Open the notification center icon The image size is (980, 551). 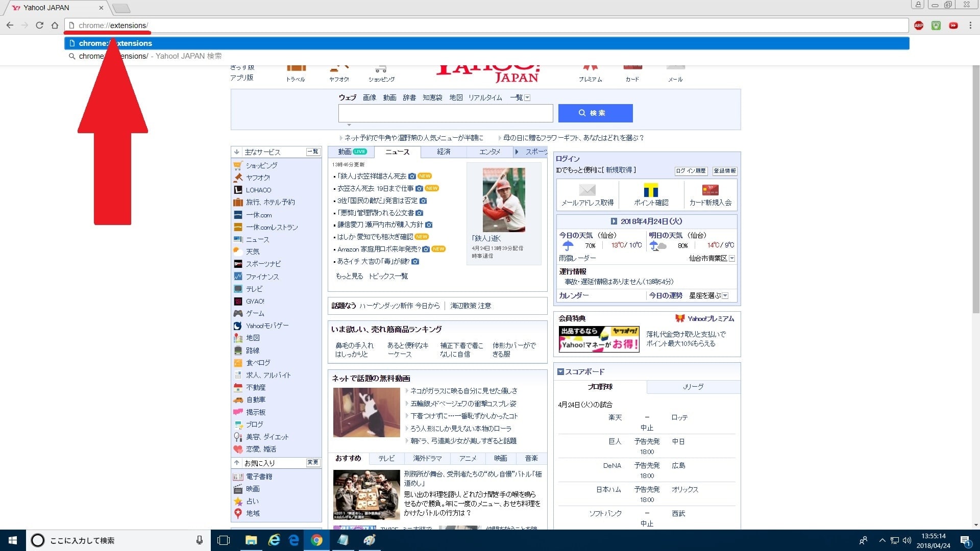pyautogui.click(x=965, y=540)
